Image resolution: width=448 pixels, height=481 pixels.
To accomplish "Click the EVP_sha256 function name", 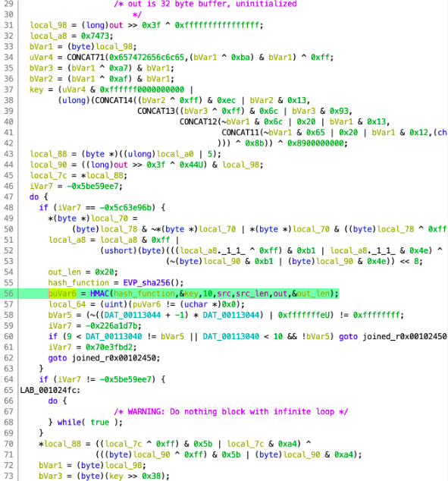I will coord(146,283).
